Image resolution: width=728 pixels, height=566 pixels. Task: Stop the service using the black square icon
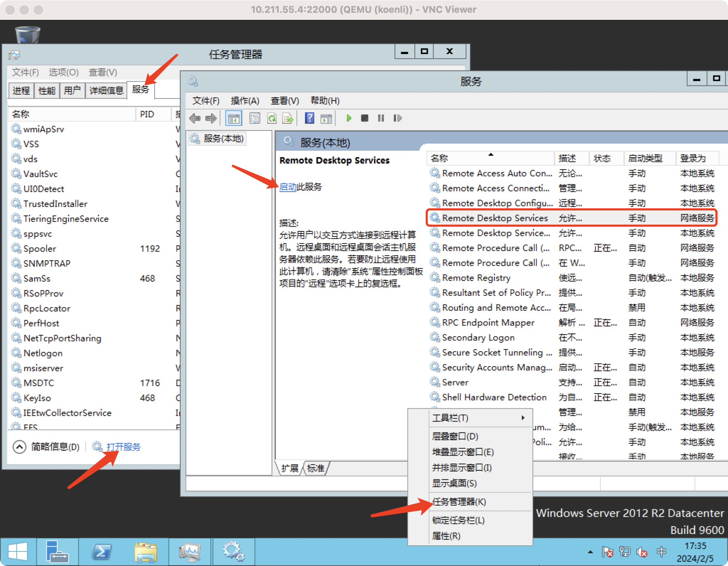click(365, 118)
